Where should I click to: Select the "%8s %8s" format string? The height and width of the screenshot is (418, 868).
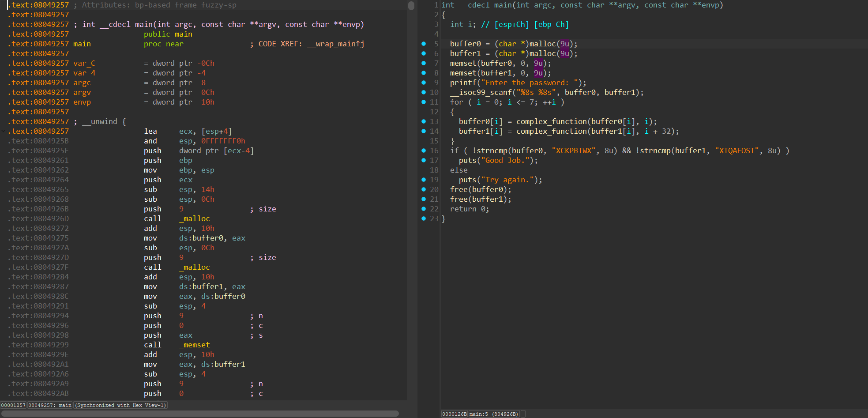tap(536, 92)
